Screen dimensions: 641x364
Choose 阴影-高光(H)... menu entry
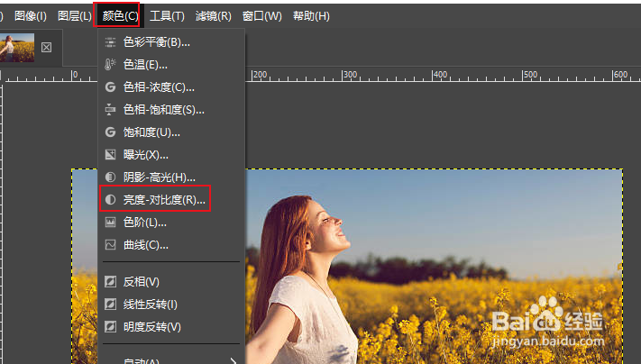click(x=171, y=177)
